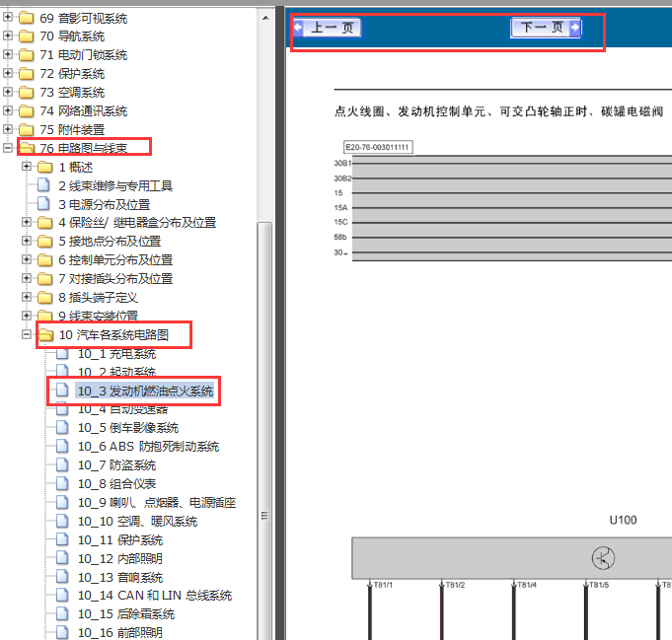Click page icon of 10_11 保护系统
Viewport: 672px width, 640px height.
coord(62,539)
